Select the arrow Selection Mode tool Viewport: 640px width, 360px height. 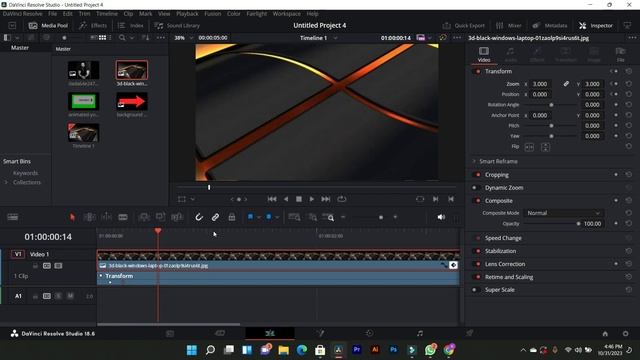point(72,217)
